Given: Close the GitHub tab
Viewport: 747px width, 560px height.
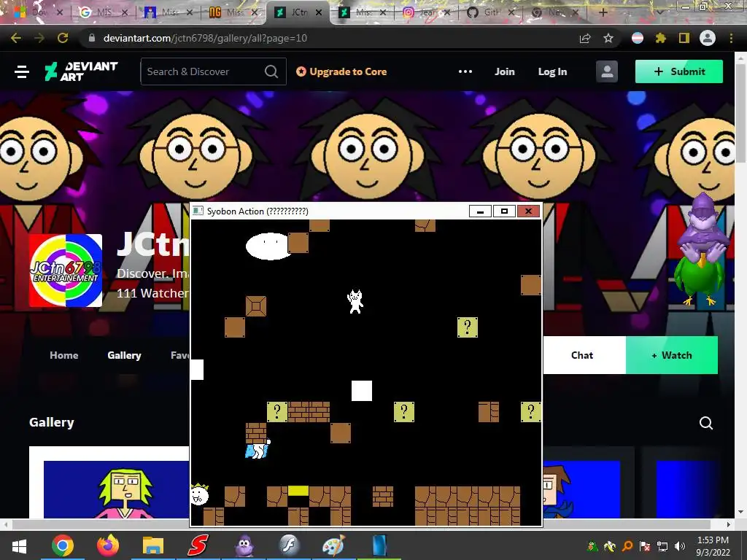Looking at the screenshot, I should point(511,13).
